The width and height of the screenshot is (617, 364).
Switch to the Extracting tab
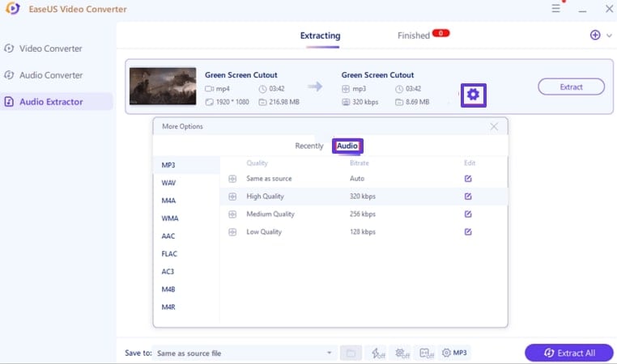(321, 36)
